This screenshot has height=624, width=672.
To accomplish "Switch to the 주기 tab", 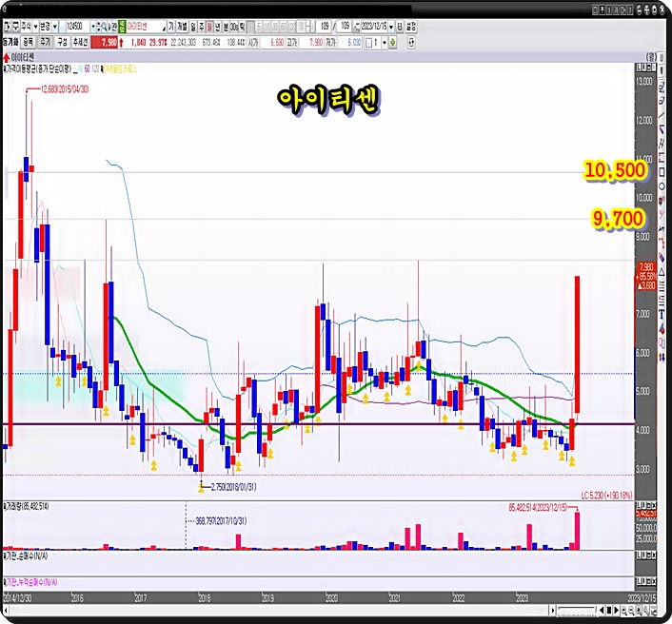I will point(45,42).
